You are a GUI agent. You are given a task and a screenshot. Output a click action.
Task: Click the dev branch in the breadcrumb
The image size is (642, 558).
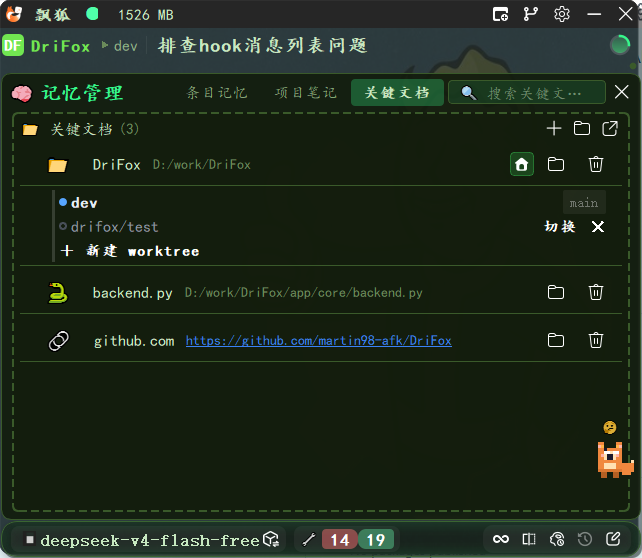[125, 46]
